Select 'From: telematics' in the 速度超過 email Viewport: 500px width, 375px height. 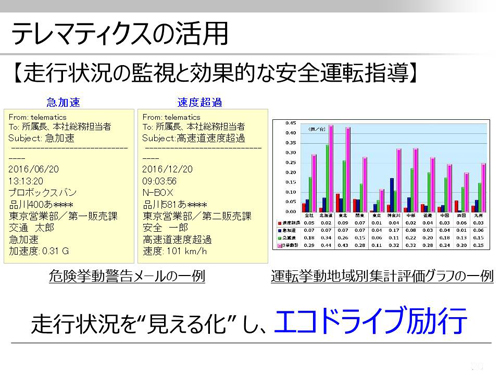[x=171, y=117]
